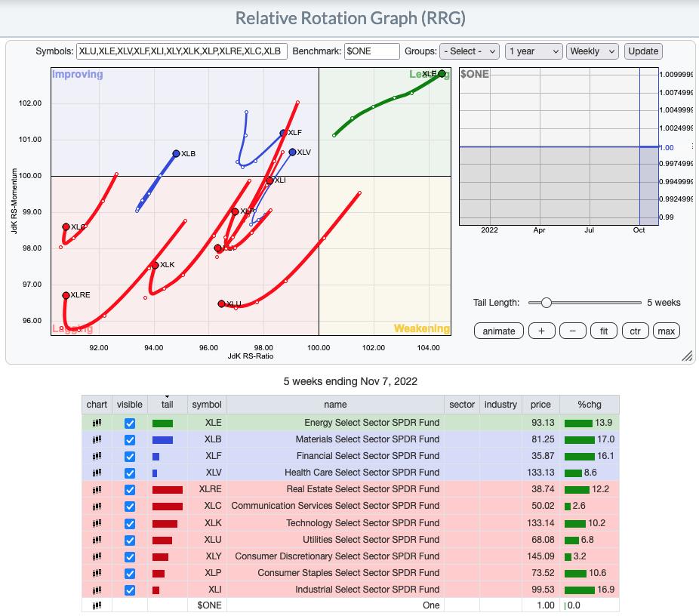Sort table by %chg column
699x616 pixels.
tap(590, 405)
